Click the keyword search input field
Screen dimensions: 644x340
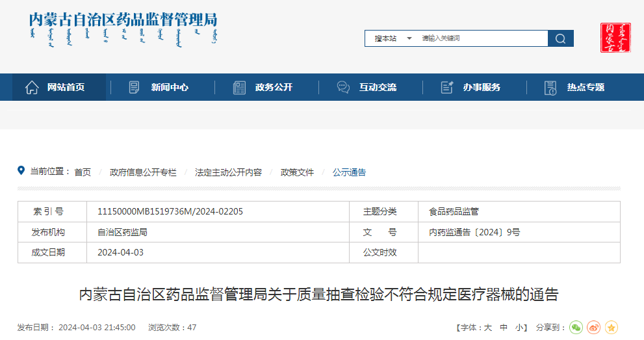pos(481,38)
